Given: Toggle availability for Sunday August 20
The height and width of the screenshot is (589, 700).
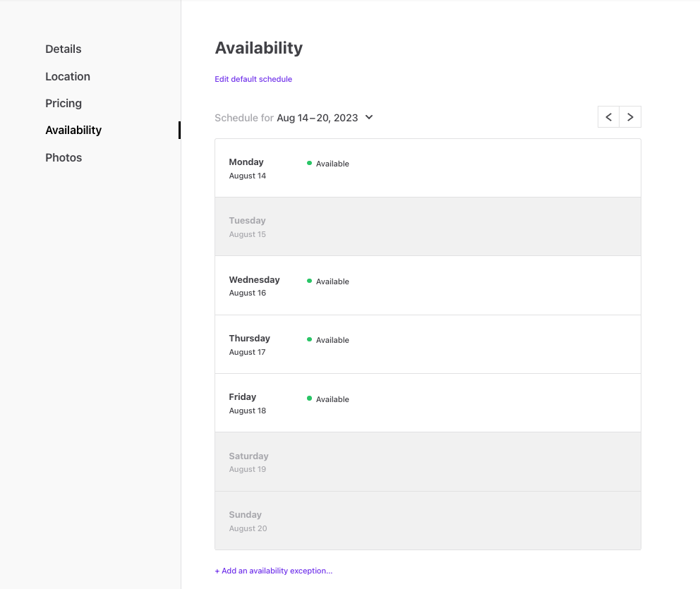Looking at the screenshot, I should 427,520.
